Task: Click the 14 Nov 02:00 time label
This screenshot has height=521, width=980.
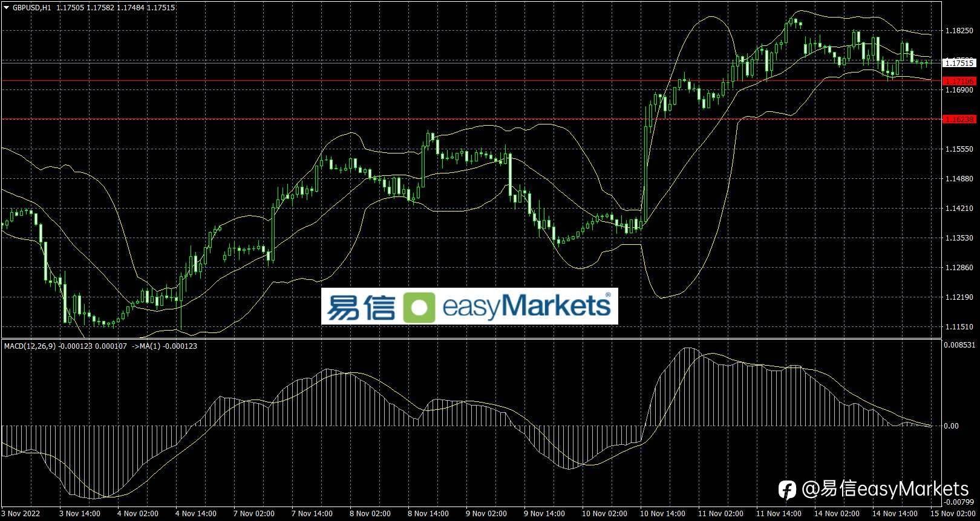Action: [x=837, y=514]
